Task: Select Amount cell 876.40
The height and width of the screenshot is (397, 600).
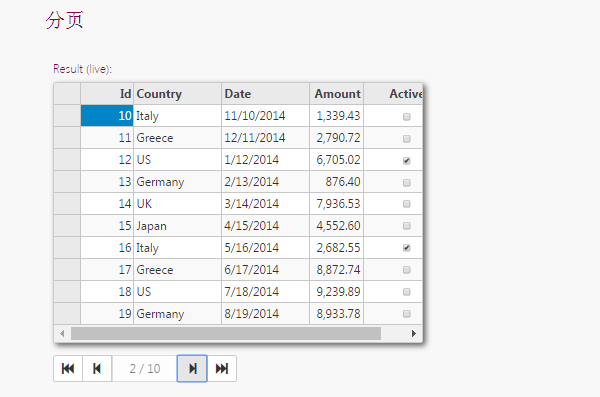Action: 336,181
